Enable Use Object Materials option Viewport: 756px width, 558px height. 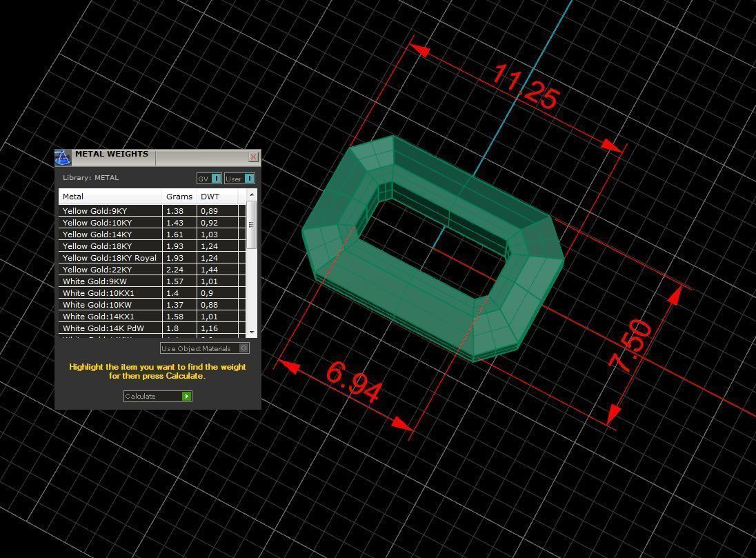point(205,348)
